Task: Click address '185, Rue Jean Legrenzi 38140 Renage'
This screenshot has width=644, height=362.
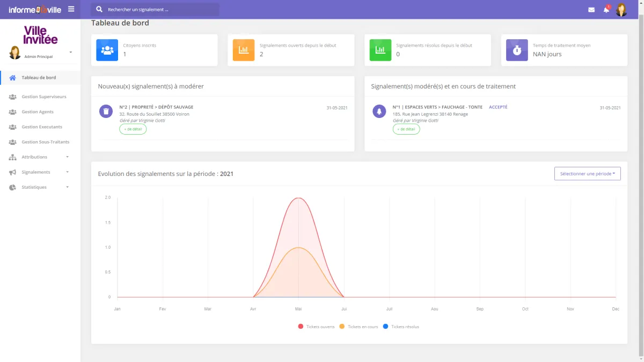Action: pyautogui.click(x=430, y=114)
